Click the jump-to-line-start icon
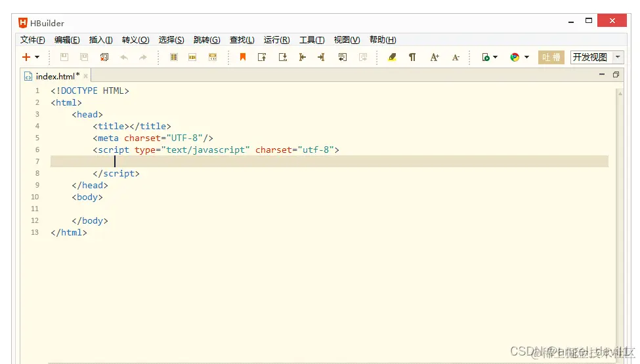Viewport: 640px width, 364px height. click(x=303, y=57)
